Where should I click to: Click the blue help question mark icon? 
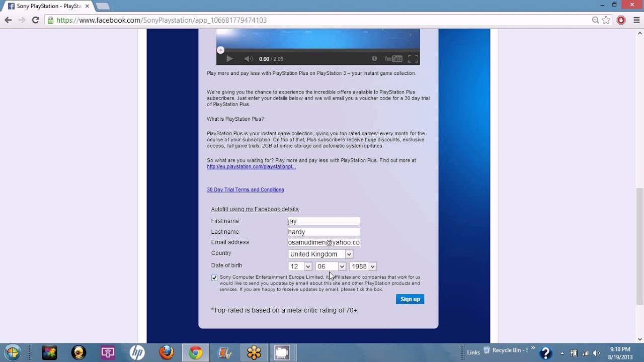(546, 353)
